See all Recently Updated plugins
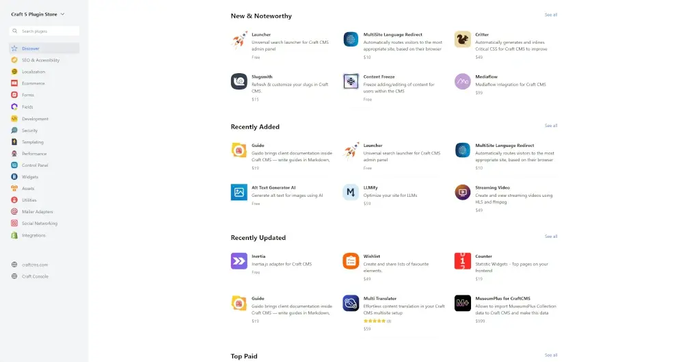This screenshot has width=700, height=362. pyautogui.click(x=551, y=237)
